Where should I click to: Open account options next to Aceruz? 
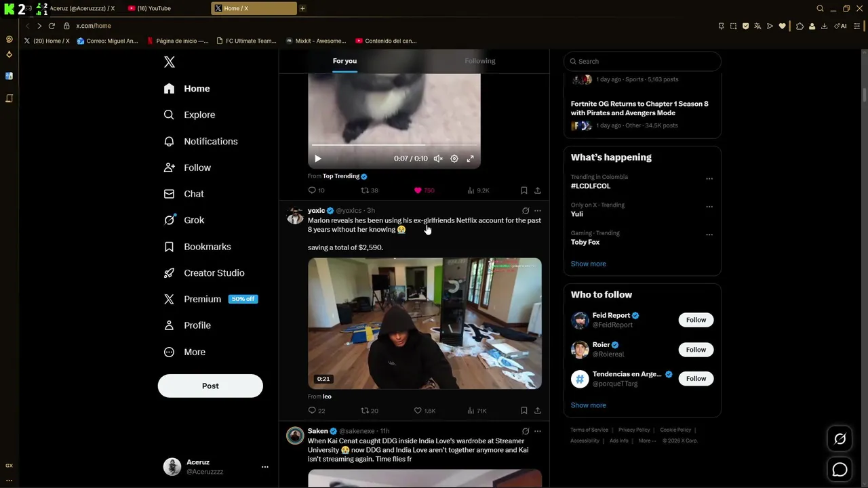[x=265, y=467]
